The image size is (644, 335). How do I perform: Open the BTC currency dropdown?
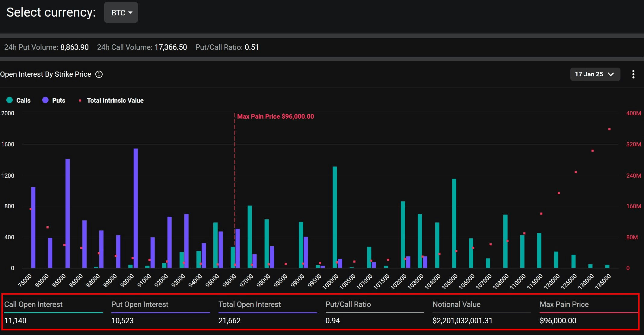click(x=121, y=12)
